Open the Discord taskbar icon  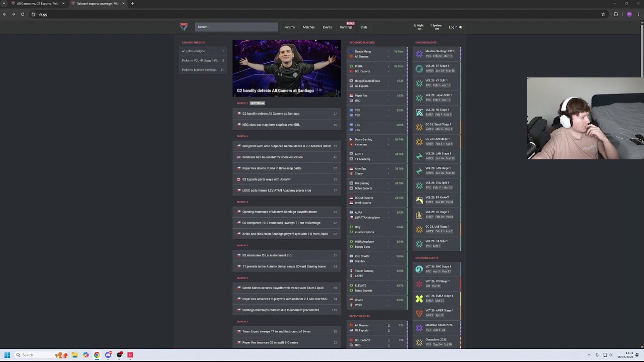pos(108,355)
